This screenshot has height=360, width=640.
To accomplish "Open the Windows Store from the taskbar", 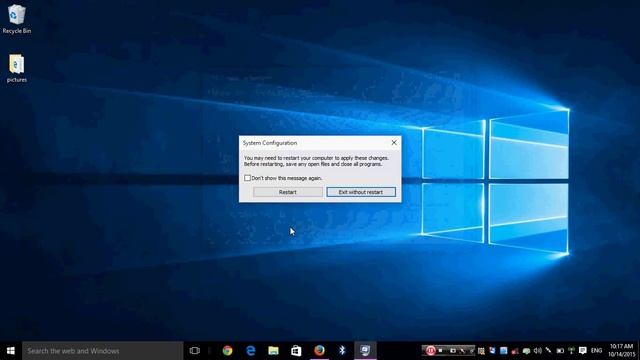I will pos(296,351).
